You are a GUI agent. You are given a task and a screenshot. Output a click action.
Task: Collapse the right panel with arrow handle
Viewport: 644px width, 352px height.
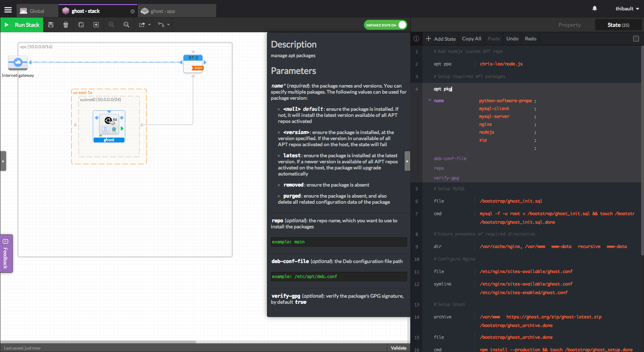coord(407,161)
